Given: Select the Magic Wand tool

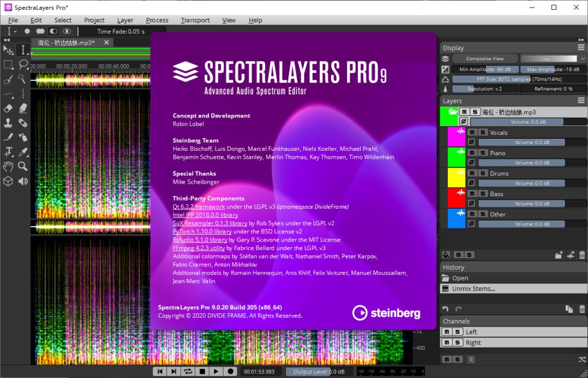Looking at the screenshot, I should (23, 79).
